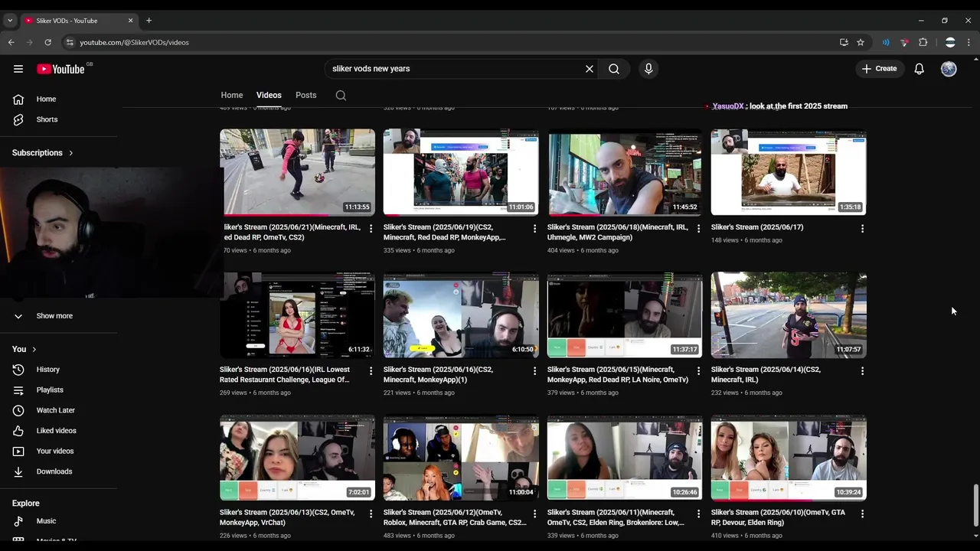Open the Sliker's Stream (2025/06/17) title link
Image resolution: width=980 pixels, height=551 pixels.
click(x=757, y=227)
